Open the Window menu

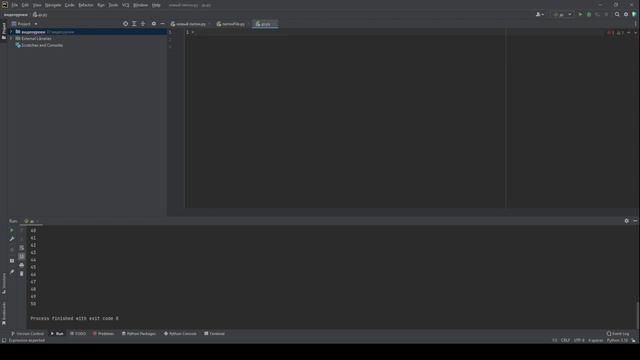coord(140,5)
